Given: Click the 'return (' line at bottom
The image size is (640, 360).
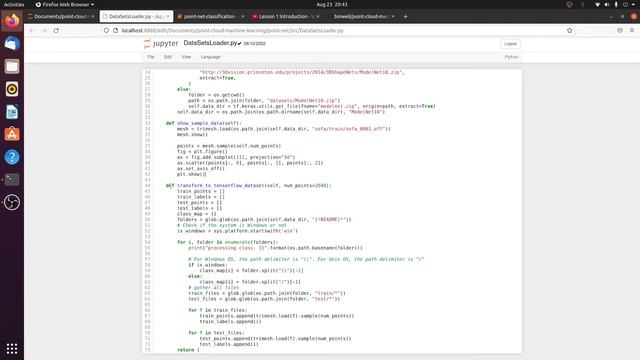Looking at the screenshot, I should [x=188, y=350].
